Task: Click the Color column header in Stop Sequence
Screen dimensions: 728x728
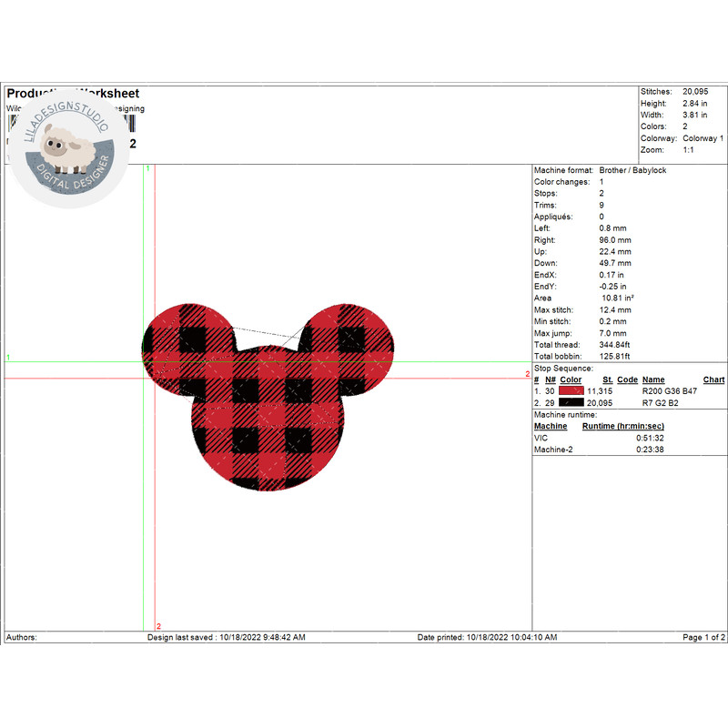Action: pyautogui.click(x=571, y=379)
